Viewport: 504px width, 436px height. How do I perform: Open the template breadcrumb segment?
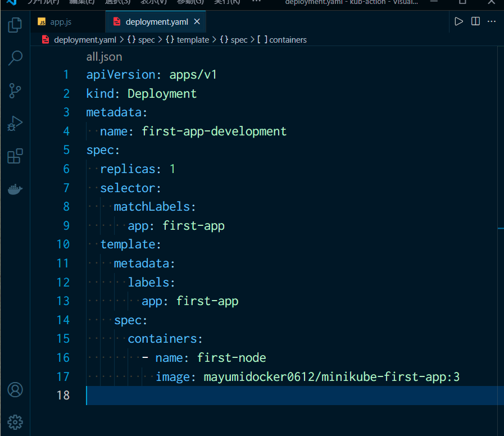(188, 40)
